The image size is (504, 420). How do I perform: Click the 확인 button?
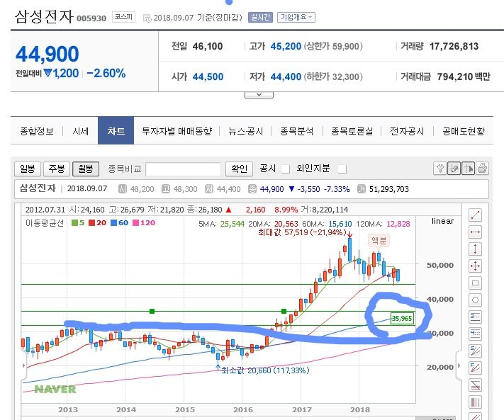(x=239, y=169)
